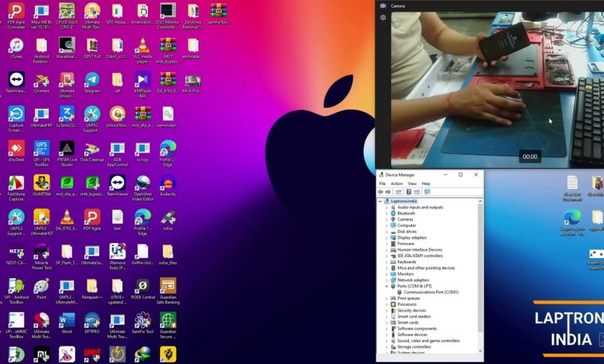Select the 3uTools desktop shortcut
The height and width of the screenshot is (364, 604).
coord(67,117)
